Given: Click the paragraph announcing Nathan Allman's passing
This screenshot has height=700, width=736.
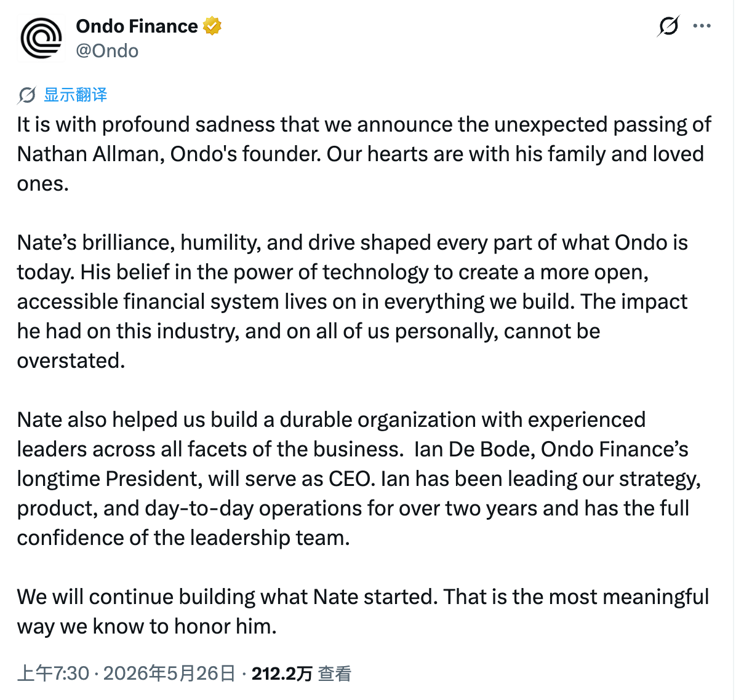Looking at the screenshot, I should pyautogui.click(x=364, y=154).
